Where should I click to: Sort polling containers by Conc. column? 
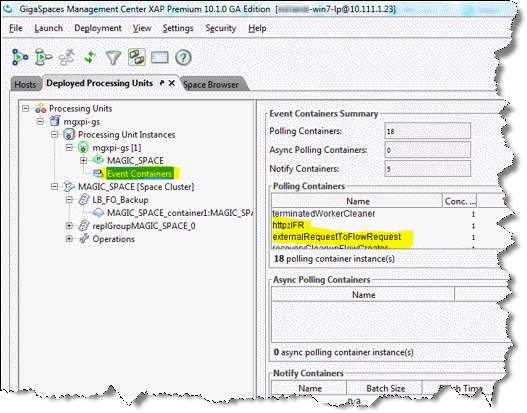coord(460,201)
